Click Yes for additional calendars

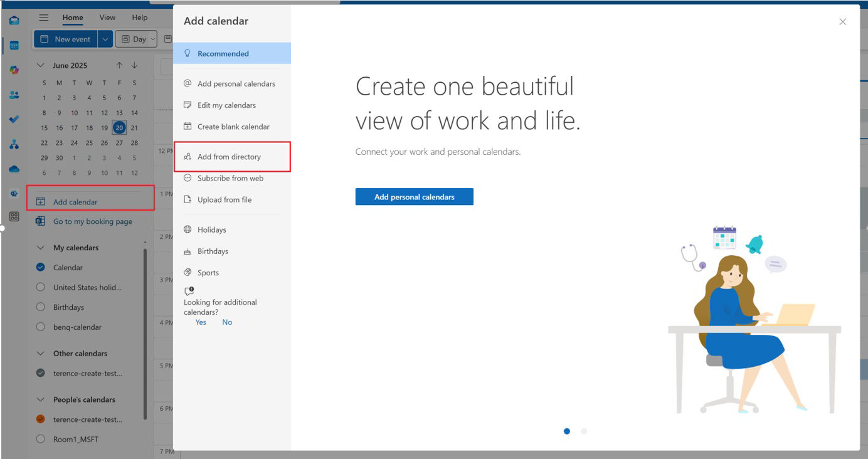click(201, 322)
